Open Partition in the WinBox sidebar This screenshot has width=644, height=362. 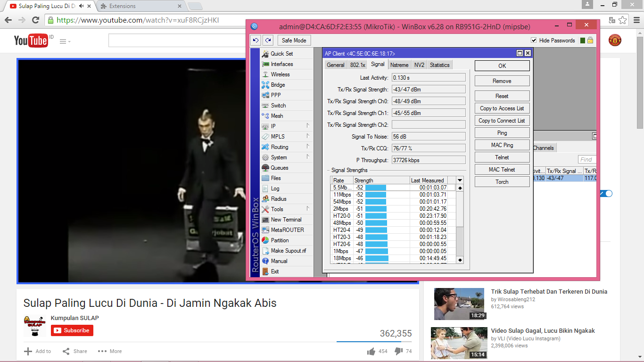tap(280, 240)
